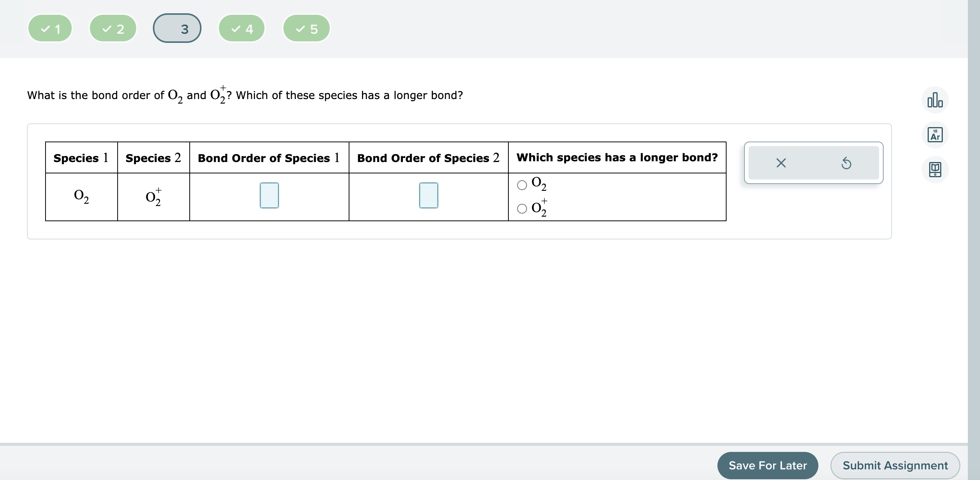Open question 3
The width and height of the screenshot is (980, 480).
(x=176, y=28)
